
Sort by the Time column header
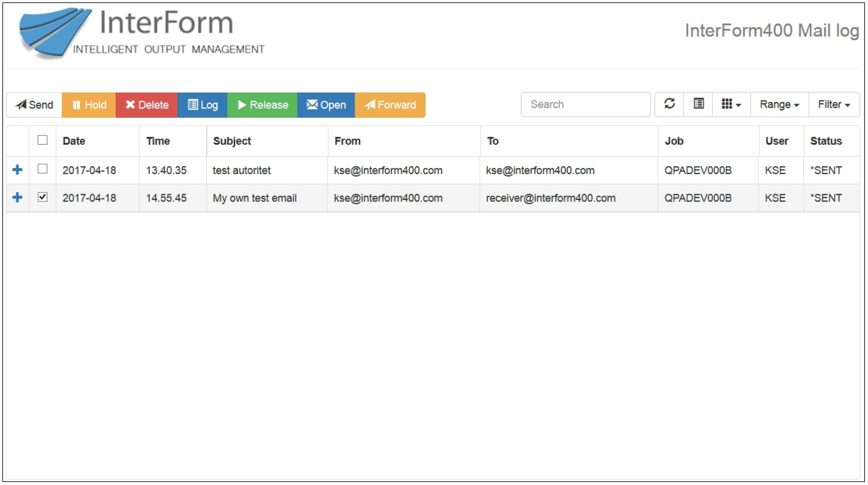[x=173, y=141]
